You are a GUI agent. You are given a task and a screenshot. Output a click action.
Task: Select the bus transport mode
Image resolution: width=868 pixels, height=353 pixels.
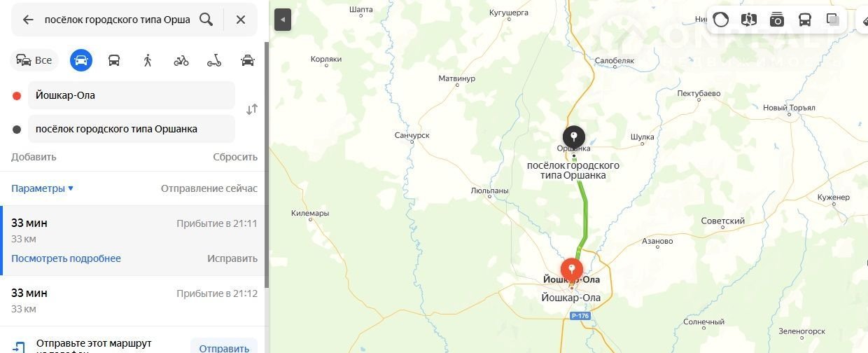[114, 60]
